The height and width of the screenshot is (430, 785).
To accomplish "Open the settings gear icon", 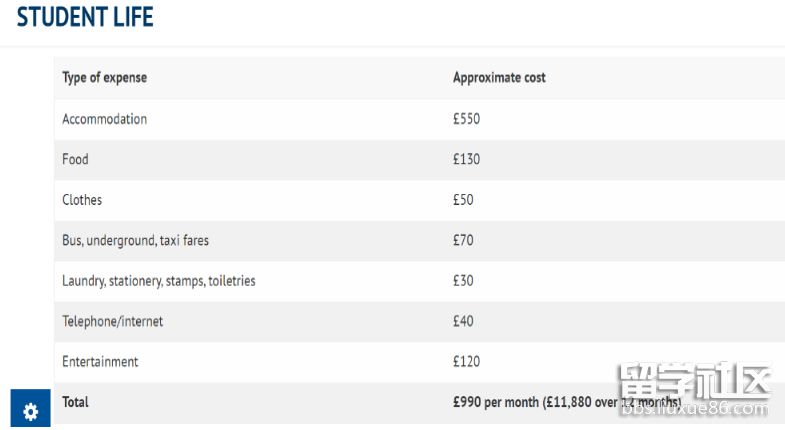I will pyautogui.click(x=30, y=410).
